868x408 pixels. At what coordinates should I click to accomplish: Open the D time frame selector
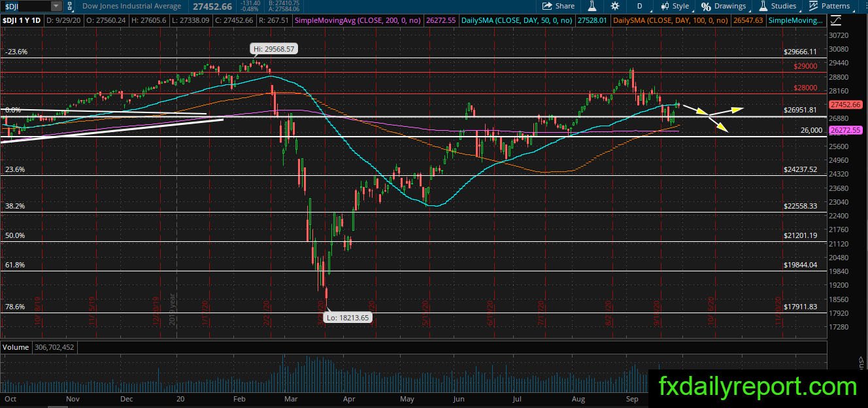point(639,6)
